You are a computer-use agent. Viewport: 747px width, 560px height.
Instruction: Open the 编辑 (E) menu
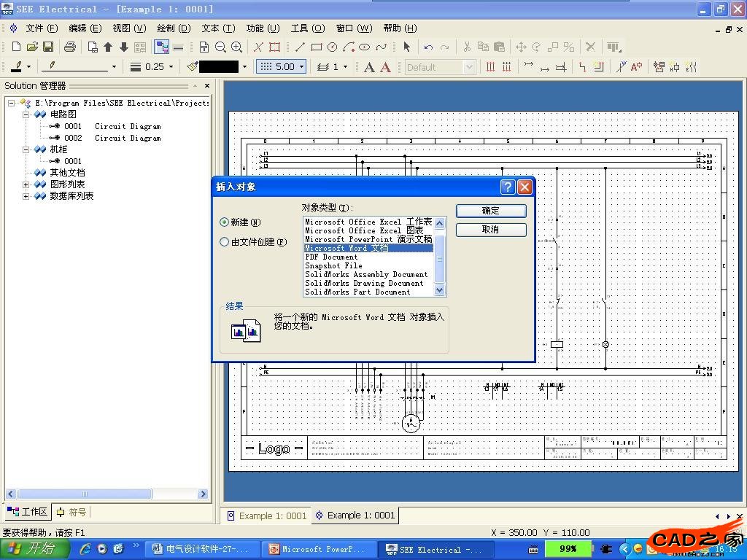coord(85,28)
